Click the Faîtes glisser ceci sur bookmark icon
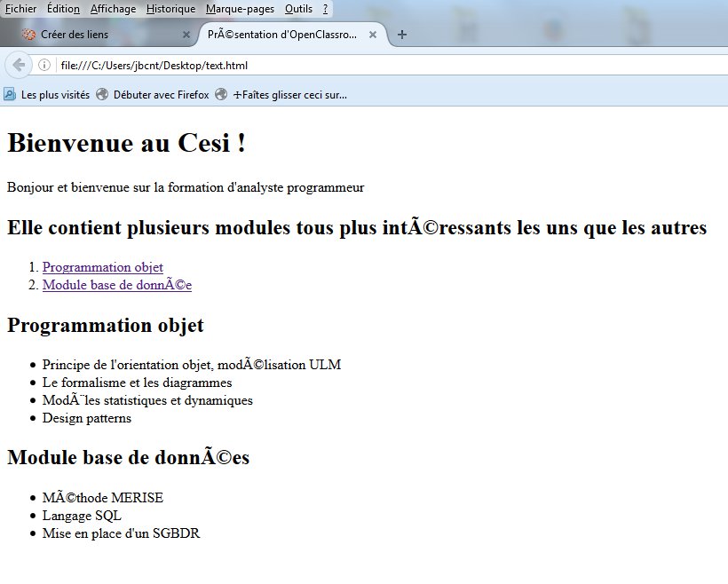The height and width of the screenshot is (584, 728). point(223,94)
